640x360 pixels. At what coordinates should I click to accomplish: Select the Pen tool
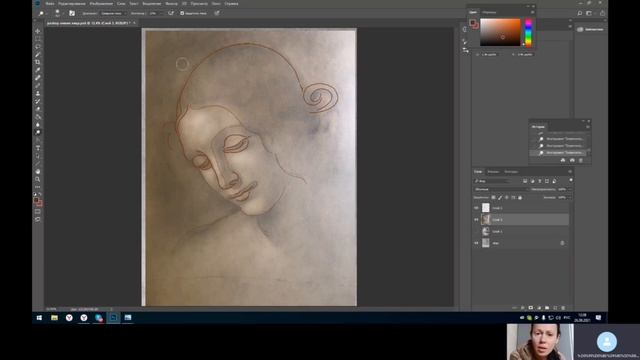[x=38, y=140]
